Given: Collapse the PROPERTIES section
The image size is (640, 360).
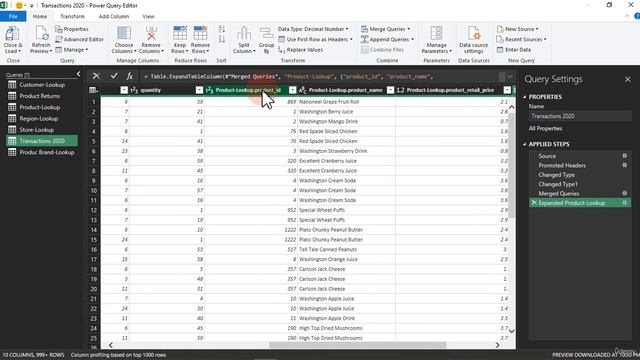Looking at the screenshot, I should pos(525,97).
